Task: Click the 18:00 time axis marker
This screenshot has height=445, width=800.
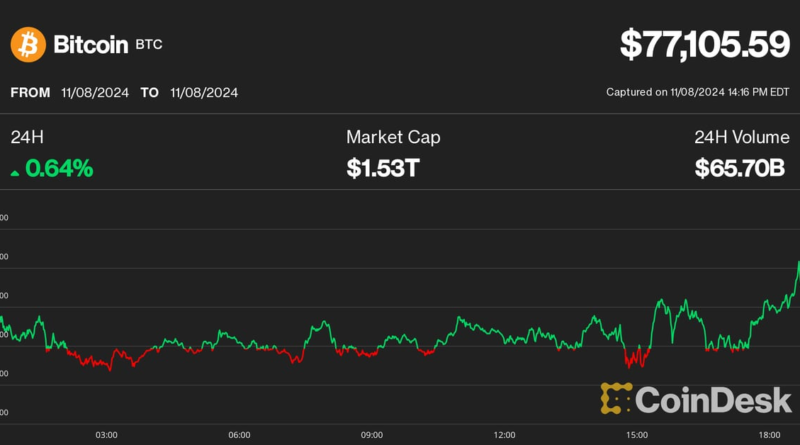Action: [x=770, y=435]
